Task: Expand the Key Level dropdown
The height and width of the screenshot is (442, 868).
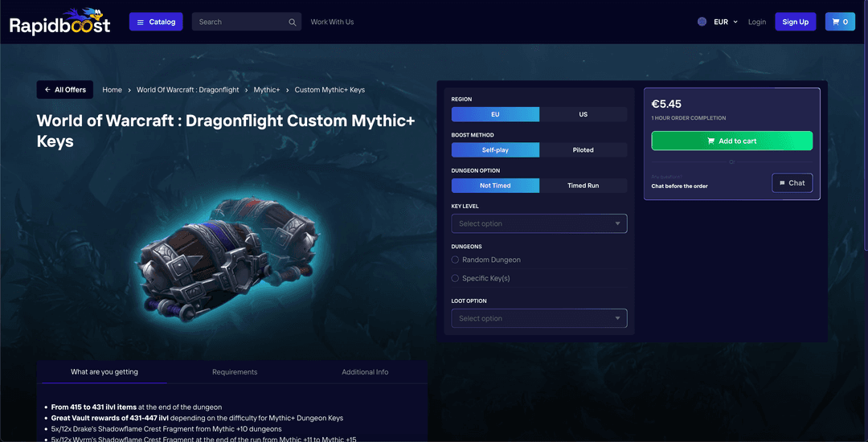Action: click(539, 223)
